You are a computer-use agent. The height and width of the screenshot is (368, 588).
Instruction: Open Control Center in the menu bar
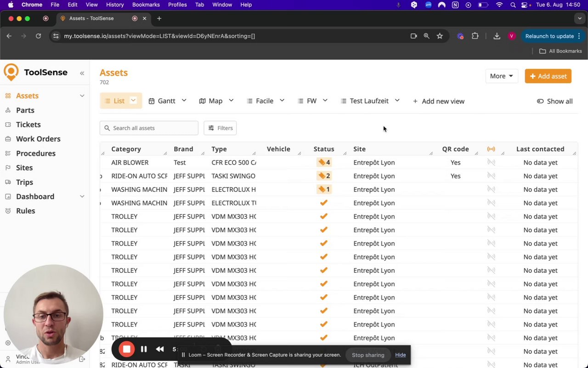pos(525,5)
